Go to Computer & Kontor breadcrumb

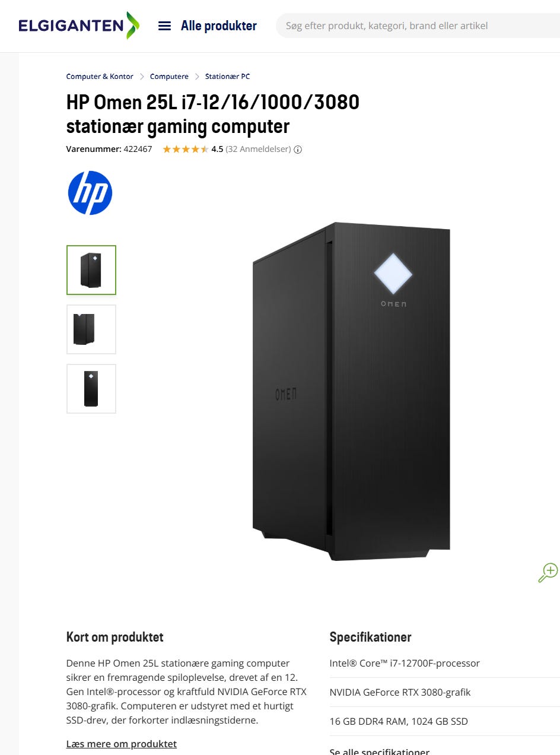click(x=100, y=77)
